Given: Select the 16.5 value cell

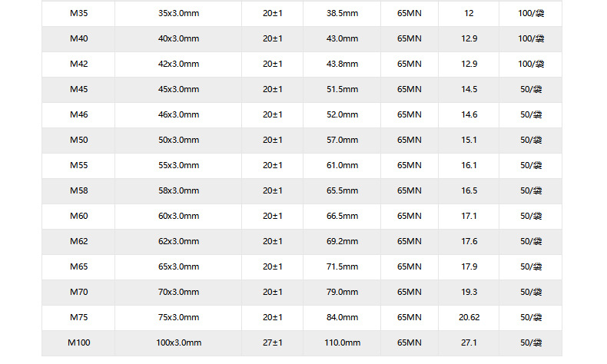Looking at the screenshot, I should (x=469, y=190).
